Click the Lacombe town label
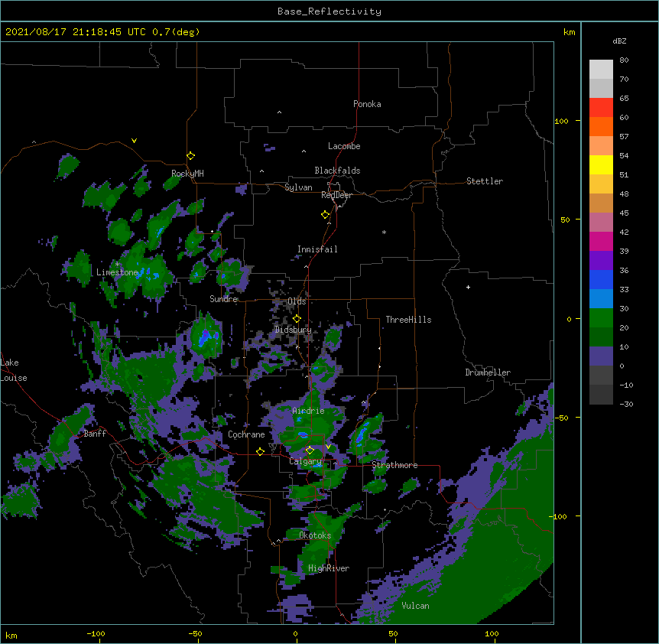This screenshot has height=644, width=659. pos(344,146)
